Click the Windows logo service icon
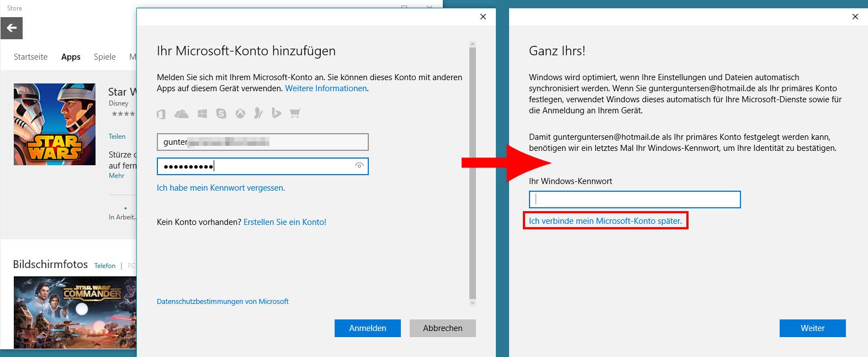 [x=202, y=114]
